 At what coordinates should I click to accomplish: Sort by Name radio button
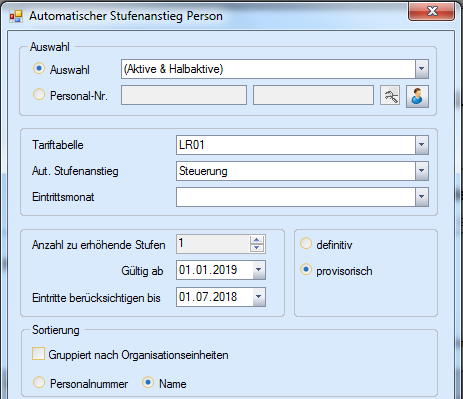148,382
